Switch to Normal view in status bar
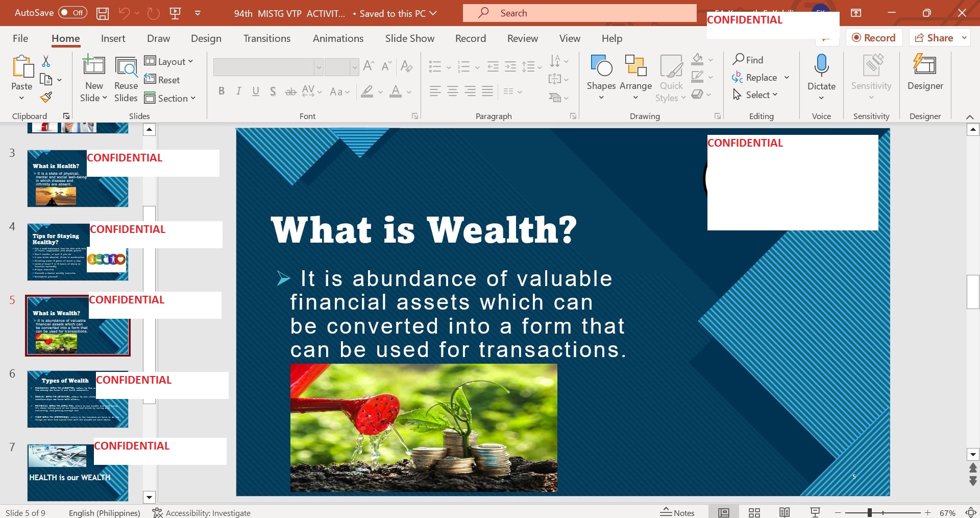980x518 pixels. coord(724,512)
